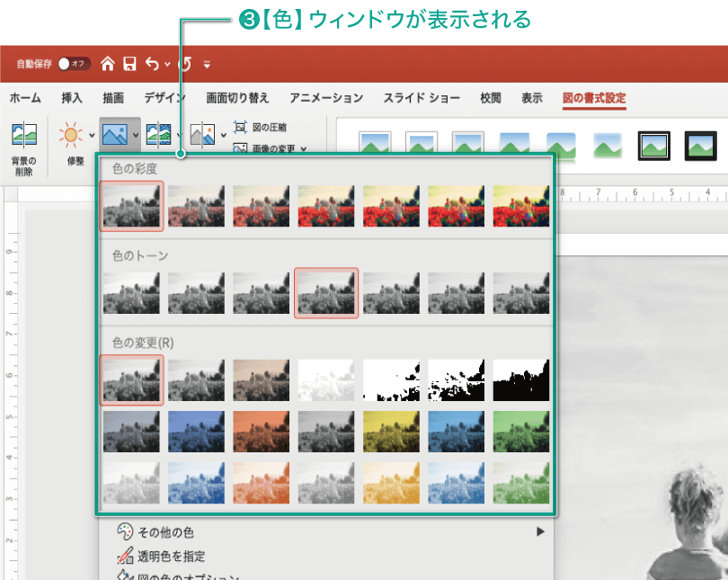Open the 描画 tab
The height and width of the screenshot is (580, 728).
(x=113, y=98)
